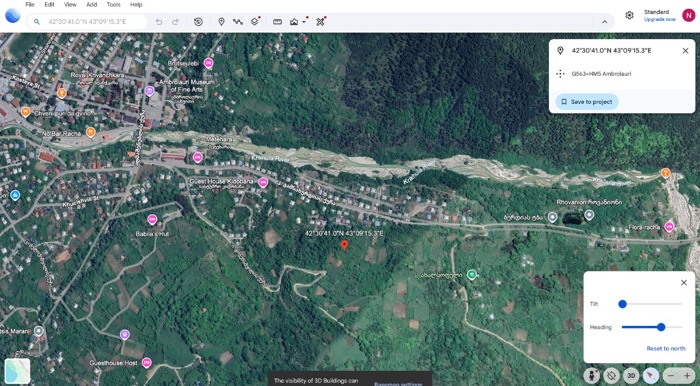Screen dimensions: 700x386
Task: Click the redo arrow in toolbar
Action: click(x=175, y=22)
